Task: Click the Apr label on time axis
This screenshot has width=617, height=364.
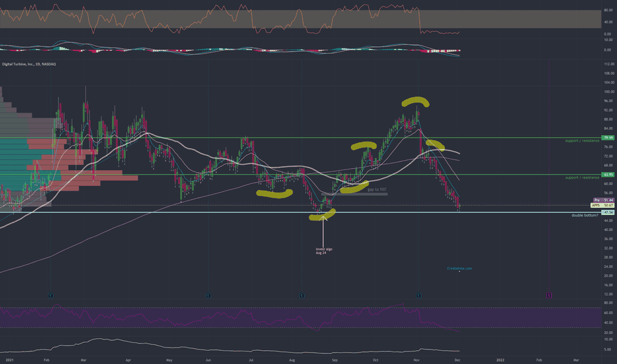Action: coord(128,359)
